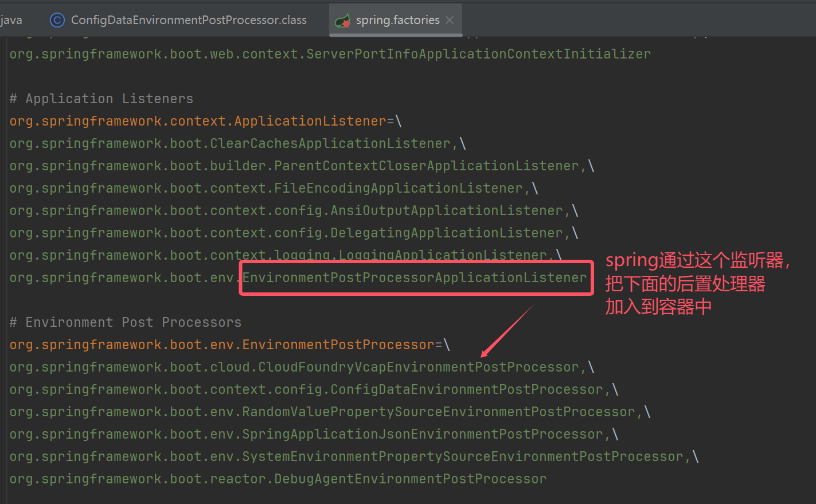Viewport: 816px width, 504px height.
Task: Click the RandomValuePropertySourceEnvironmentPostProcessor line
Action: [330, 412]
